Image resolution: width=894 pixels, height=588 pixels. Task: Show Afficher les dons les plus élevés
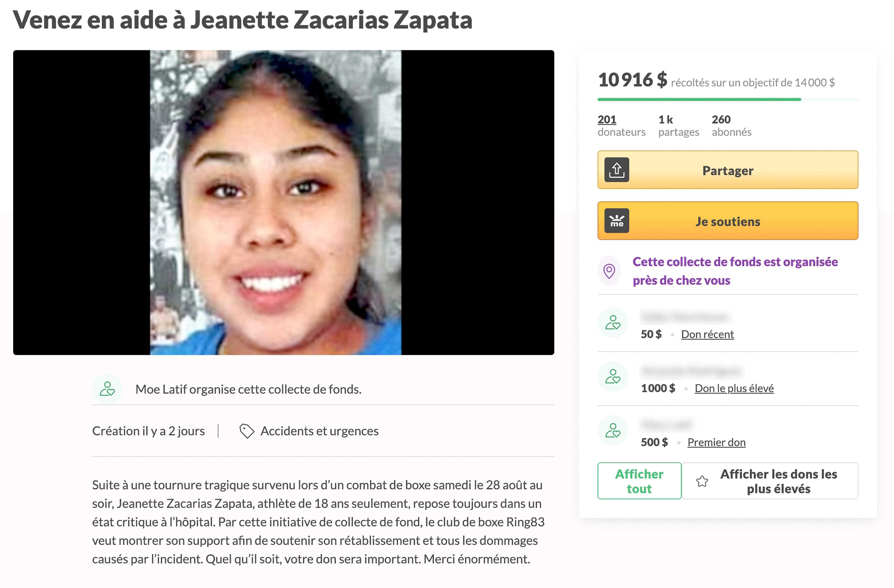click(x=770, y=481)
